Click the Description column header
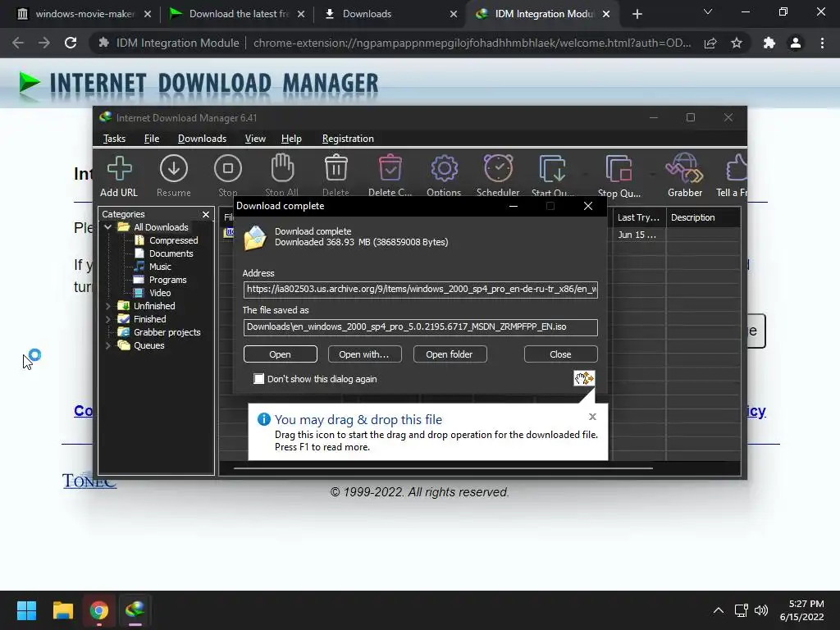The image size is (840, 630). [703, 217]
